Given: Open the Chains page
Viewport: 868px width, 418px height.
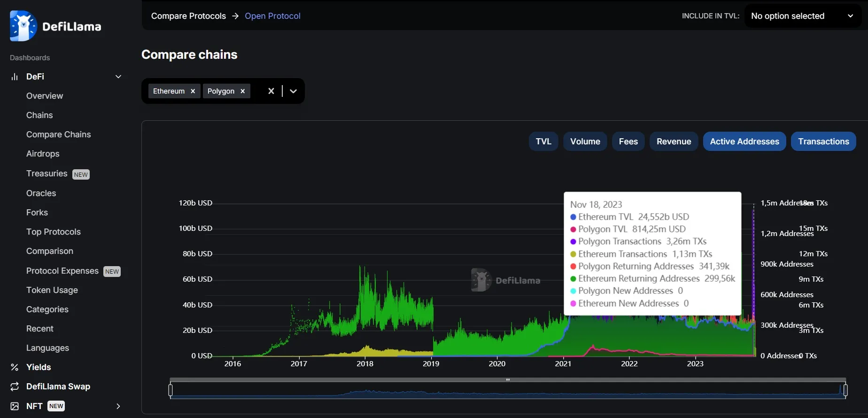Looking at the screenshot, I should point(39,115).
